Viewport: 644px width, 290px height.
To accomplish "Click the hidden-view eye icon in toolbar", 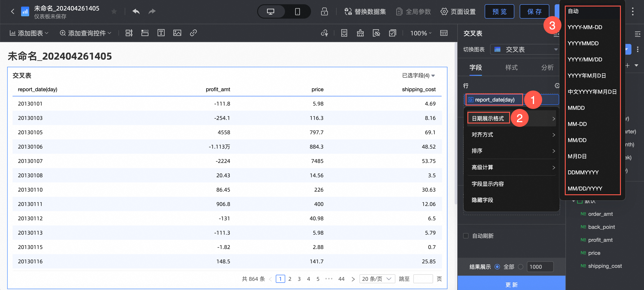I will coord(376,33).
